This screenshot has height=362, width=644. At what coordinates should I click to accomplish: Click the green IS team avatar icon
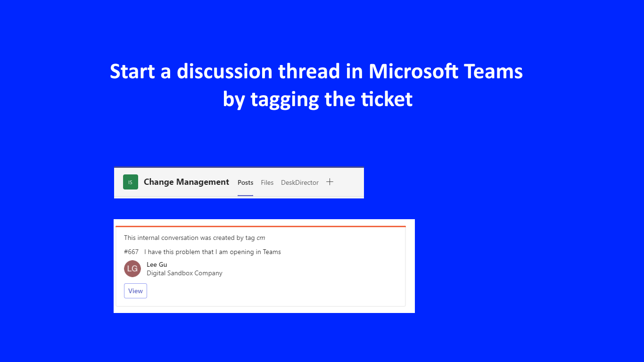coord(131,182)
